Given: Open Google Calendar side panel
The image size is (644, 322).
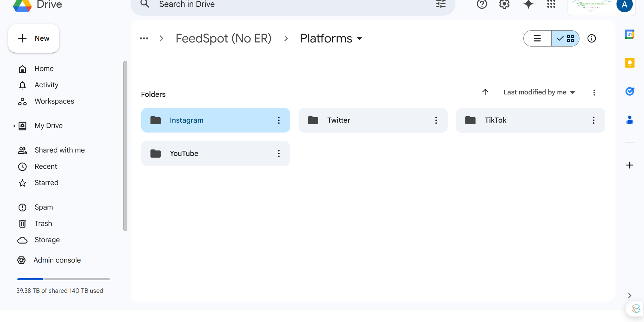Looking at the screenshot, I should (x=630, y=34).
